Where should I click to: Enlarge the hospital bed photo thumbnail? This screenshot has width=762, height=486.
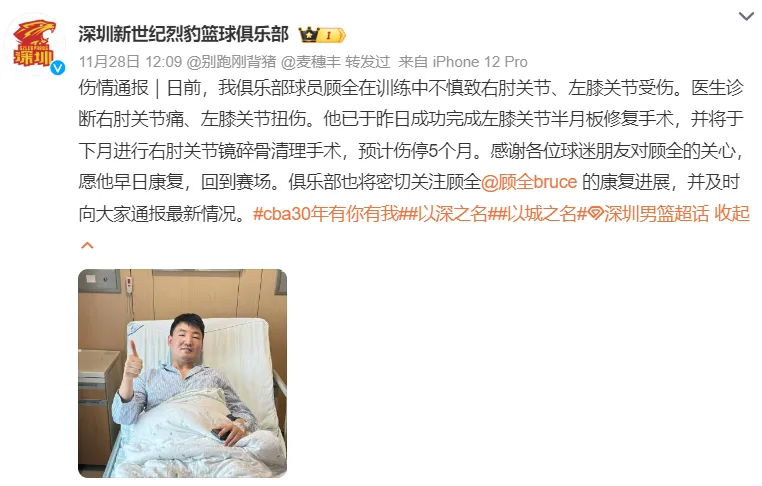pyautogui.click(x=182, y=373)
